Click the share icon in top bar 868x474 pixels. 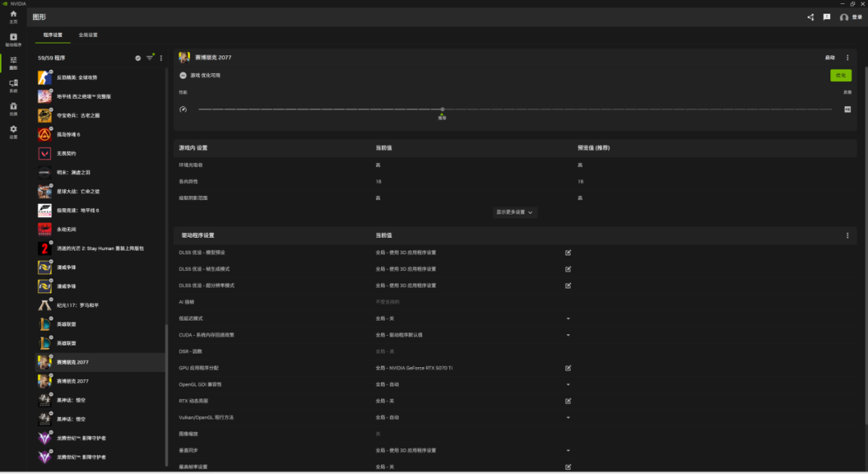[810, 17]
